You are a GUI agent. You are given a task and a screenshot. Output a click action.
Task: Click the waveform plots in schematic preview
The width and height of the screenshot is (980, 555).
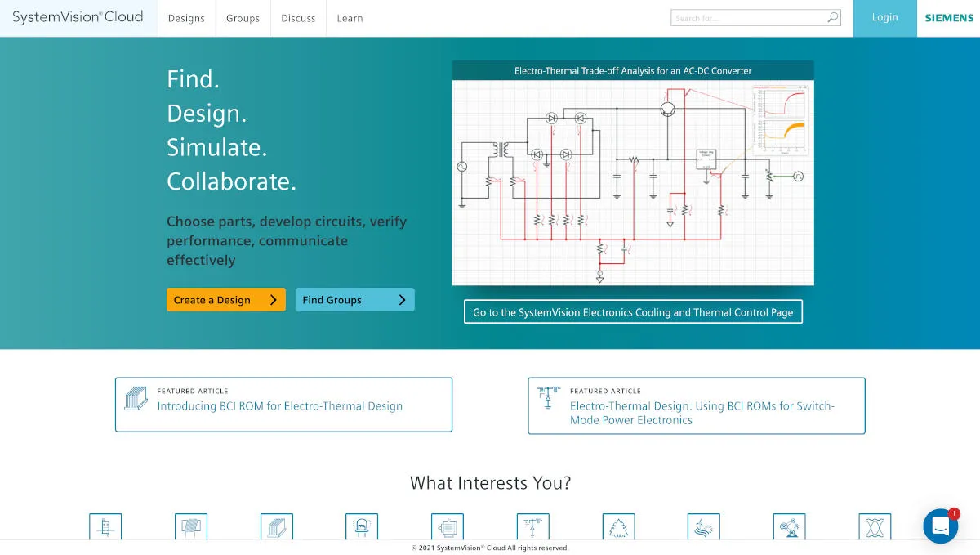(x=779, y=119)
